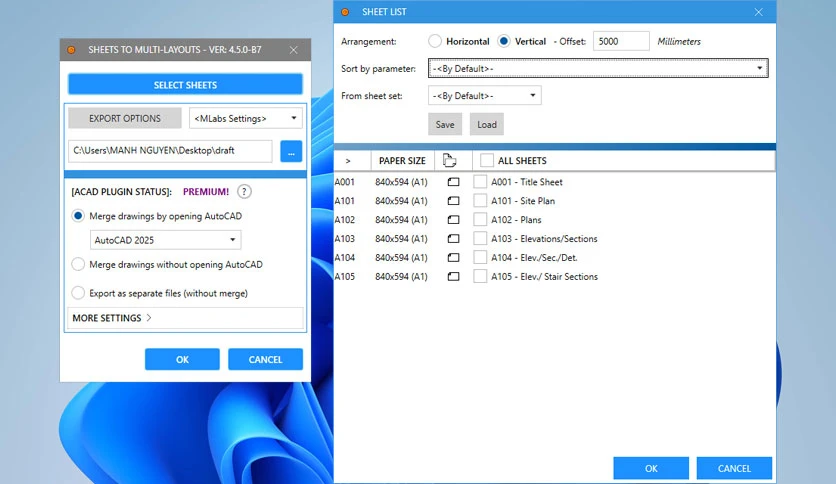Click the export path field
This screenshot has width=836, height=484.
click(170, 151)
